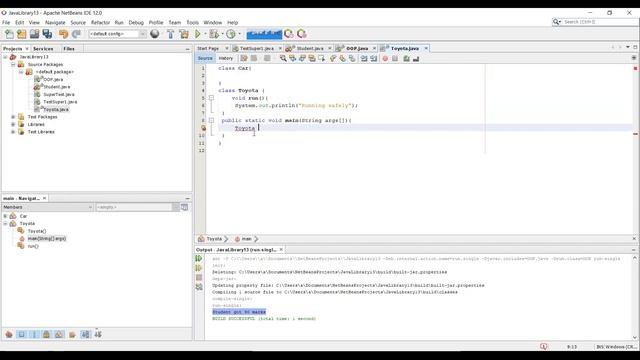Toggle Show Non-Public Members filter in Navigator

tap(47, 335)
